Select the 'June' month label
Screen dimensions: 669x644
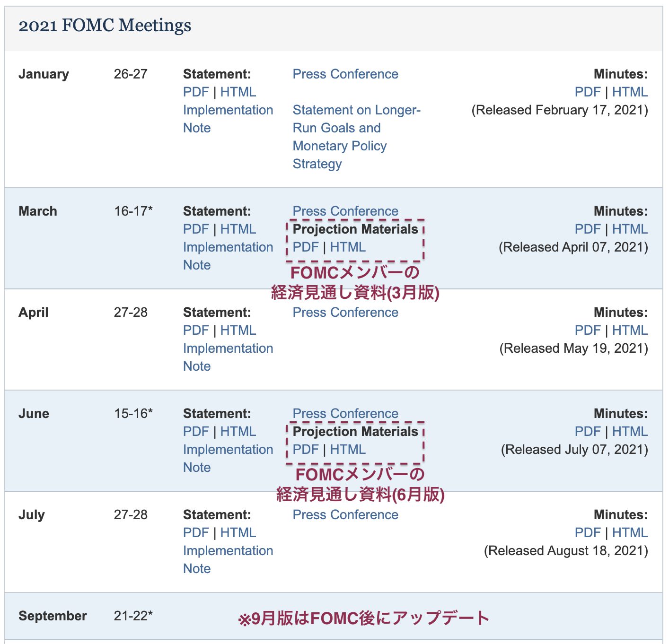coord(34,414)
